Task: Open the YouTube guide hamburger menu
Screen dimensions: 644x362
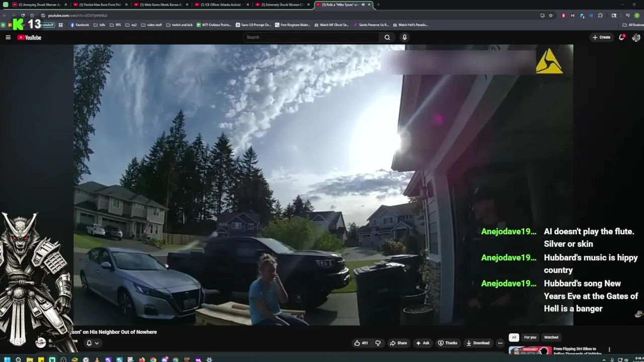Action: pyautogui.click(x=8, y=37)
